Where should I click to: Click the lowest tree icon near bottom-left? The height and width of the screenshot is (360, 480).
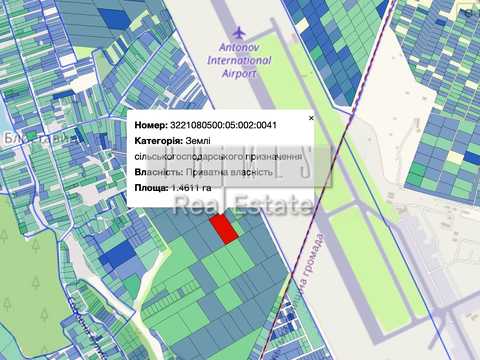tap(45, 349)
